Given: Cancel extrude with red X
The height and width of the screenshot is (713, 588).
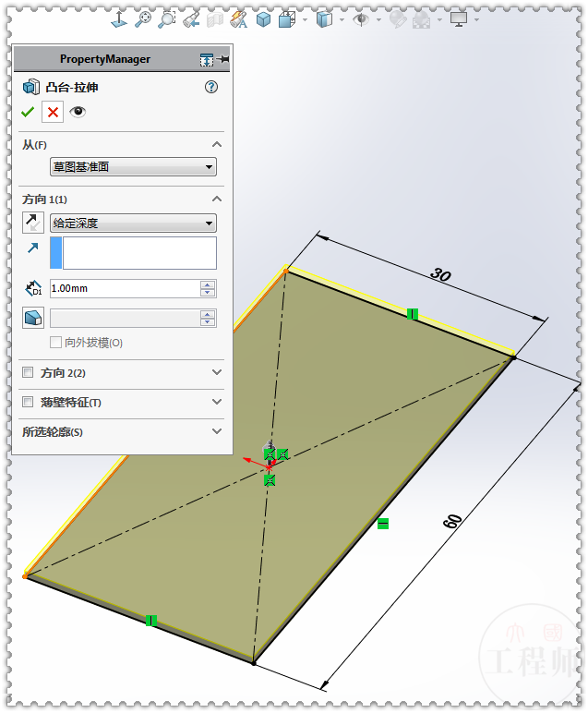Looking at the screenshot, I should (53, 112).
